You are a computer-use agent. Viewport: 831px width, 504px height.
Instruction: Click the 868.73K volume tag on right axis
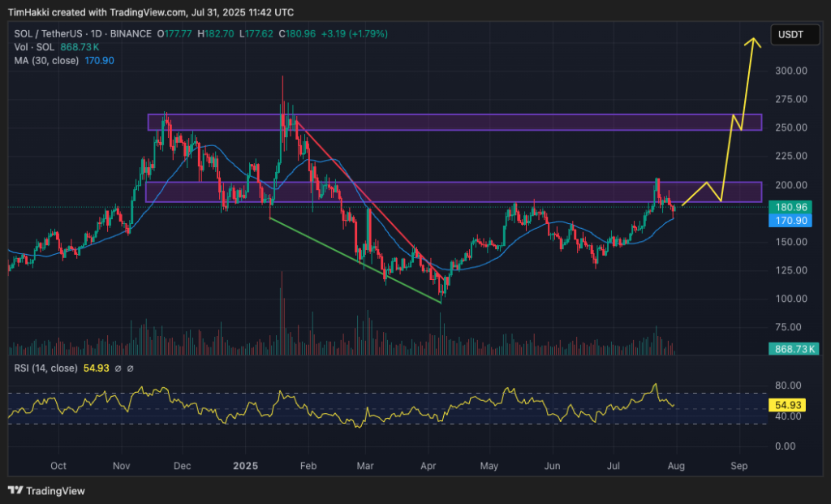point(792,349)
